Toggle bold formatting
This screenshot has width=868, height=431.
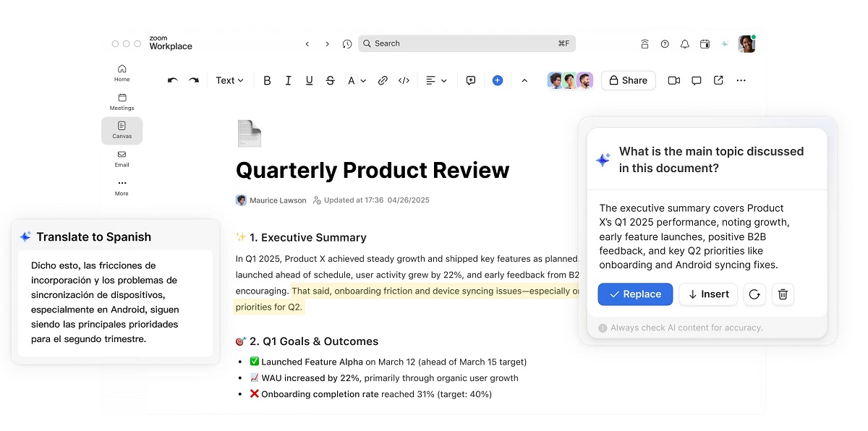pos(267,80)
